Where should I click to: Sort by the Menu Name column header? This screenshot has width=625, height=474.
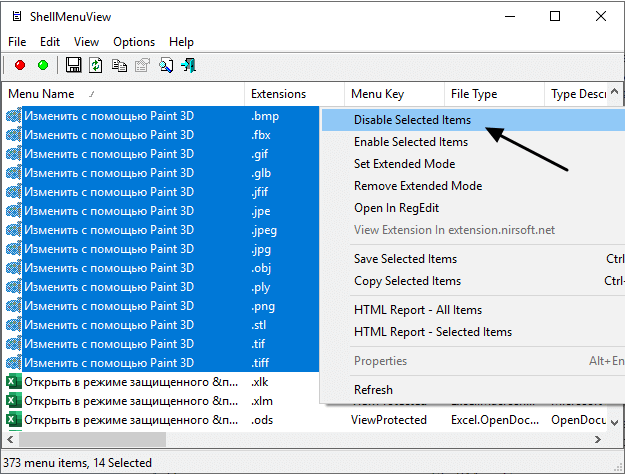(124, 94)
